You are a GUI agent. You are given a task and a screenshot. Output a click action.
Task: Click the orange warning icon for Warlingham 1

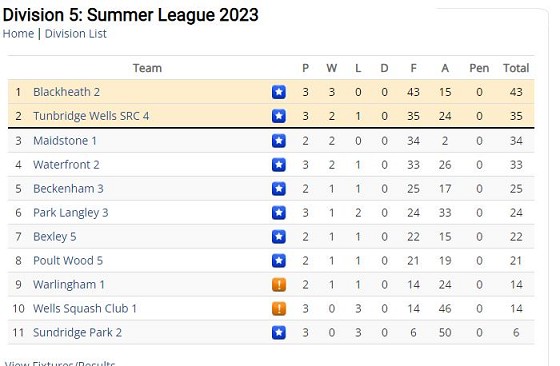(279, 285)
